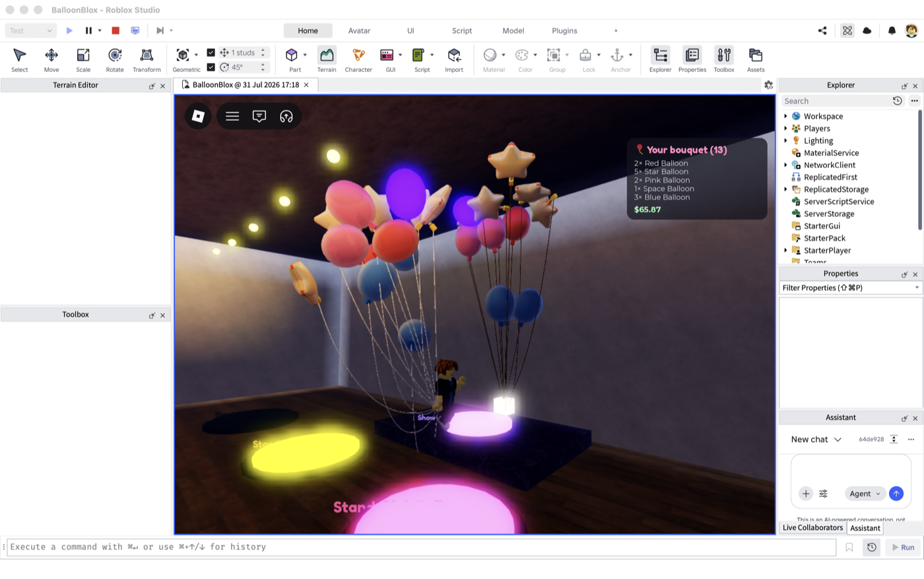
Task: Expand the Players tree node
Action: click(785, 129)
